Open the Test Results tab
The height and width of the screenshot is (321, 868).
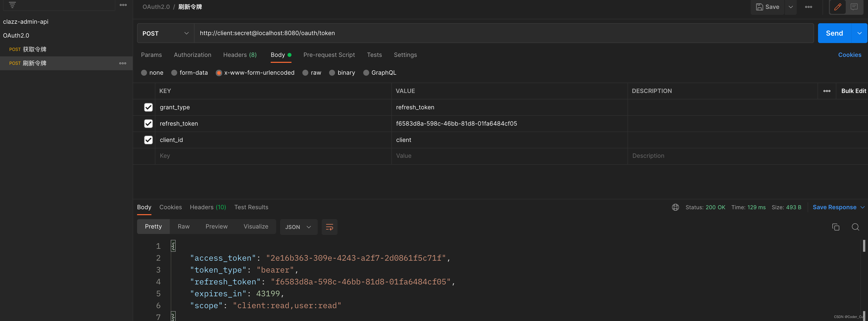tap(251, 207)
